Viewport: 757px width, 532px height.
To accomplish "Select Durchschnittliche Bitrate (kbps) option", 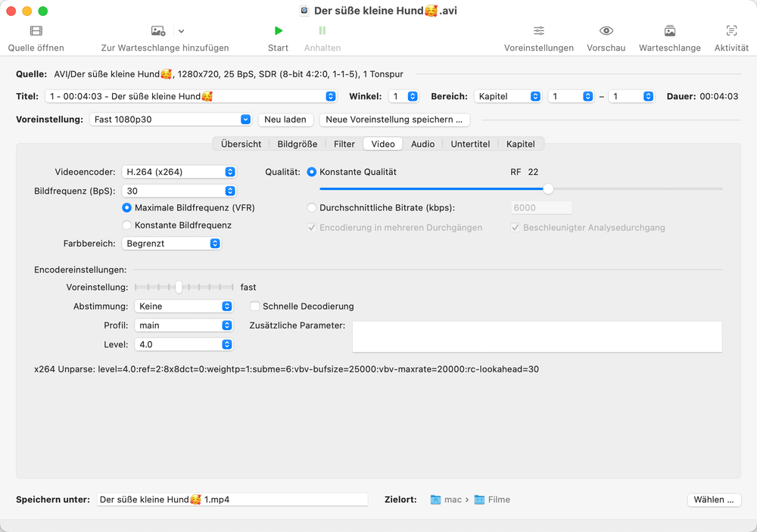I will point(312,207).
